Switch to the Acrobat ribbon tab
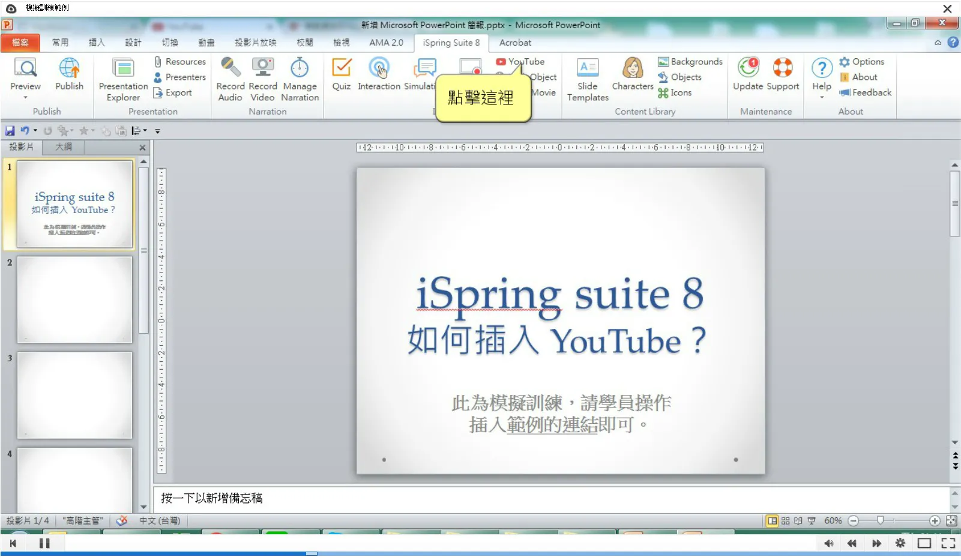Screen dimensions: 961x560 (514, 43)
